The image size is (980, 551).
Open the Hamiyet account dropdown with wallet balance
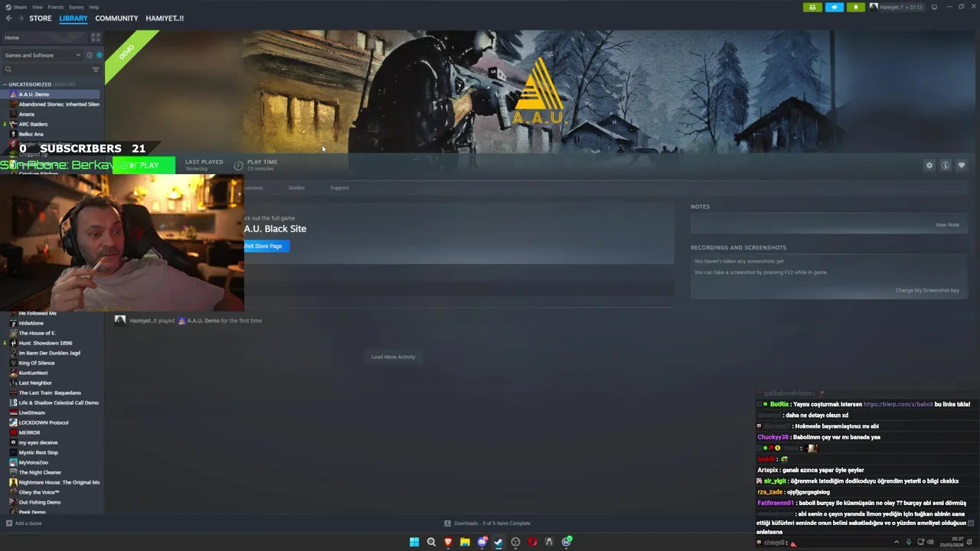point(901,7)
